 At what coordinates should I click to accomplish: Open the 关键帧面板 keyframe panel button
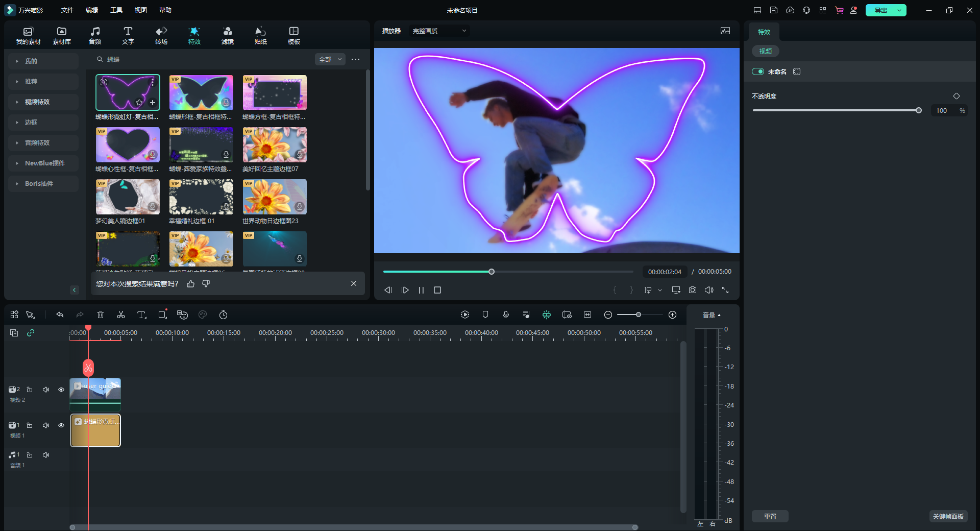[948, 517]
